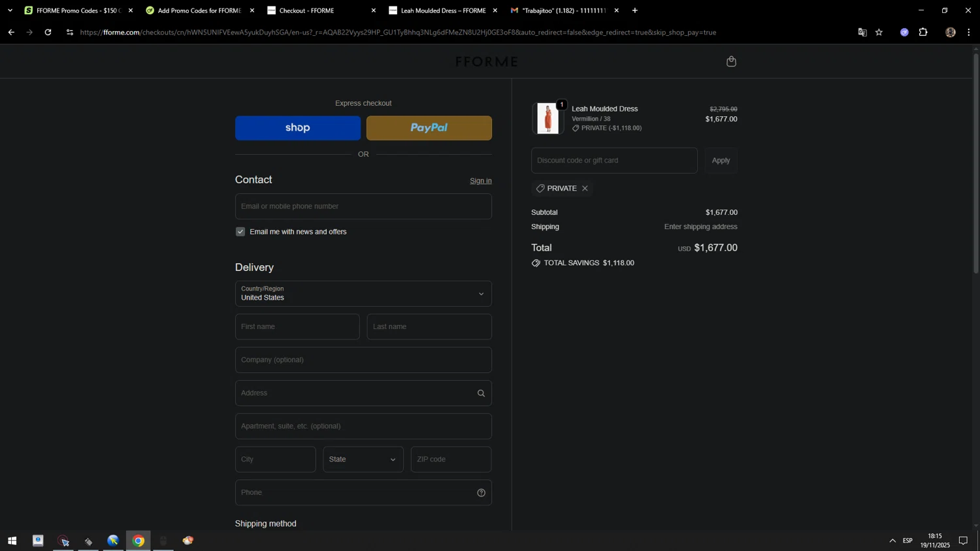Open the notifications center icon
Image resolution: width=980 pixels, height=551 pixels.
tap(963, 541)
